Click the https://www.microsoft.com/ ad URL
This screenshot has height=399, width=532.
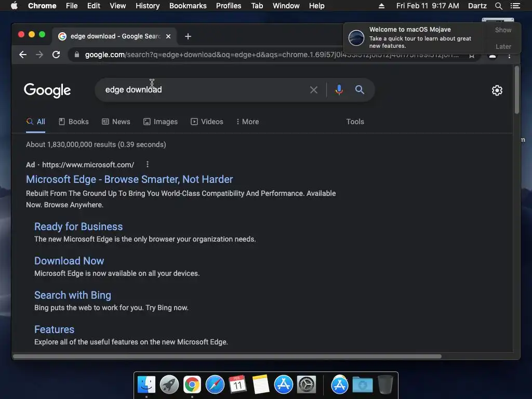click(x=88, y=165)
